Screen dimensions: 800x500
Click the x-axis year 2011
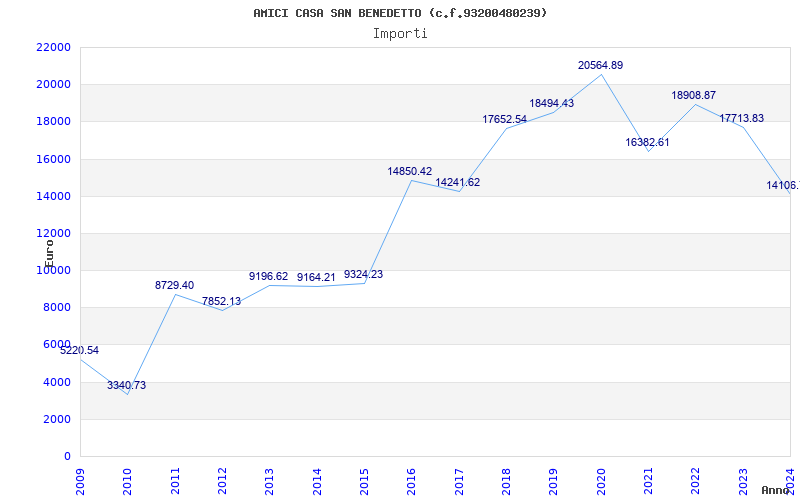pyautogui.click(x=175, y=482)
